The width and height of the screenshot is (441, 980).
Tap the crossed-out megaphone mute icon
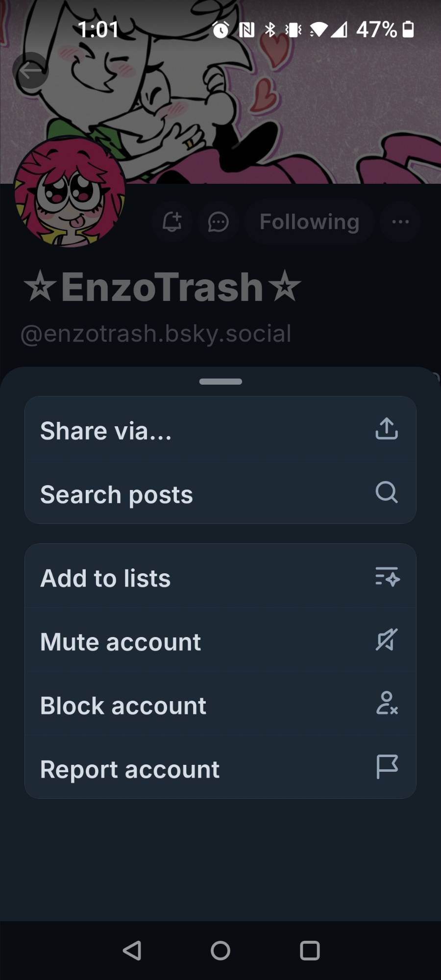(x=387, y=640)
